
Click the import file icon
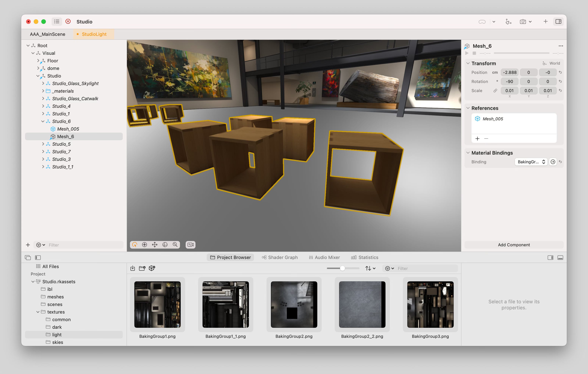click(x=133, y=268)
